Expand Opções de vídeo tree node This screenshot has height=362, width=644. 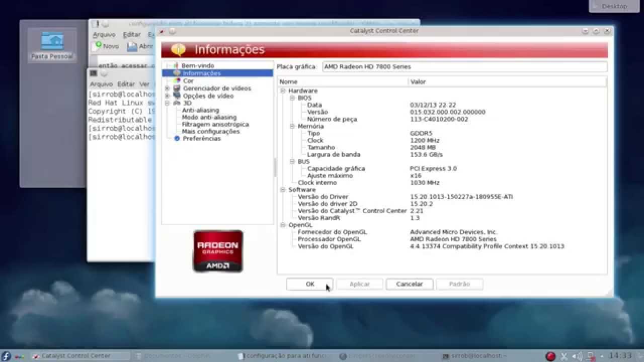(x=167, y=96)
